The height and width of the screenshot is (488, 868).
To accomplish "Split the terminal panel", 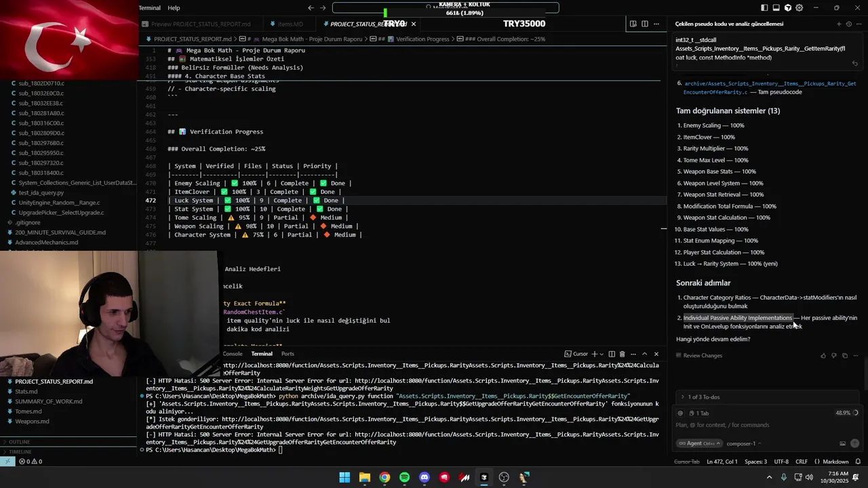I will click(x=612, y=354).
